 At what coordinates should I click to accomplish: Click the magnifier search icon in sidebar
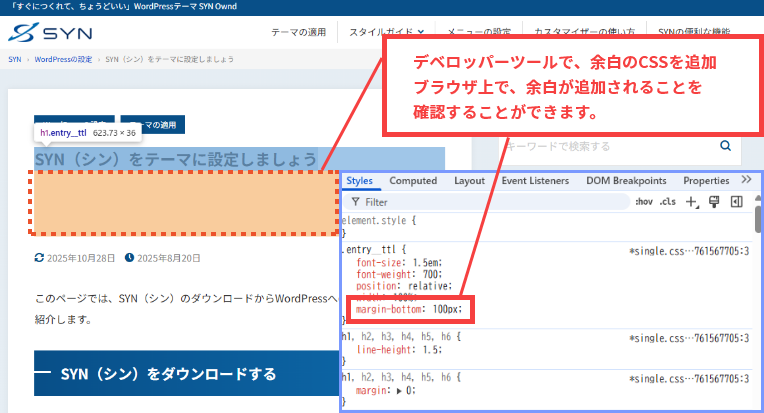click(x=726, y=146)
